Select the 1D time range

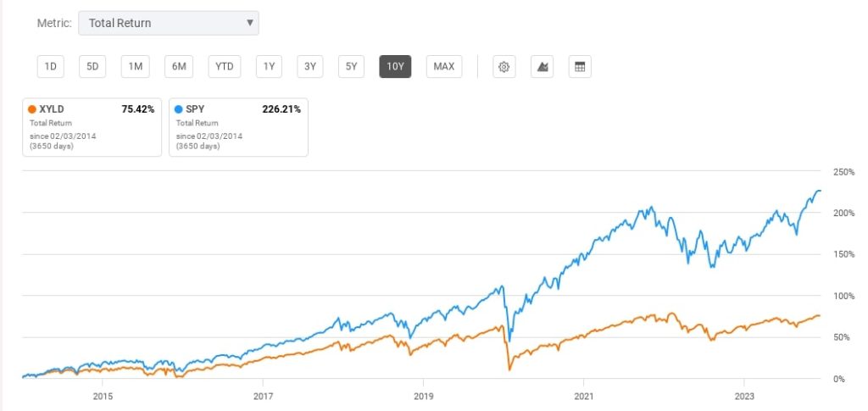click(x=50, y=67)
